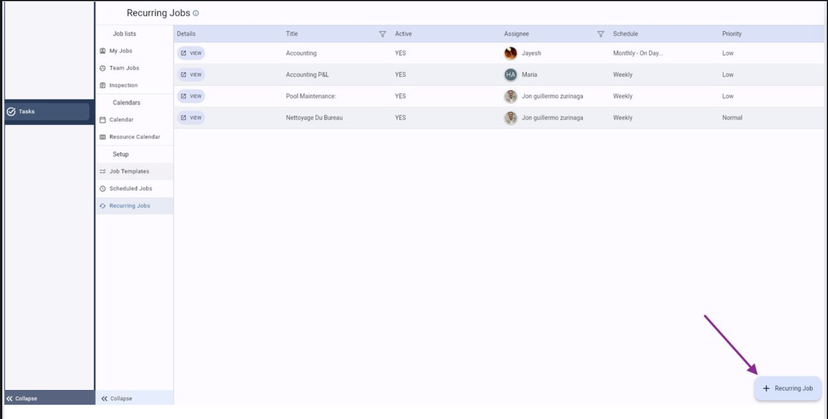Screen dimensions: 828x419
Task: Sort by the Priority column header
Action: pos(732,34)
